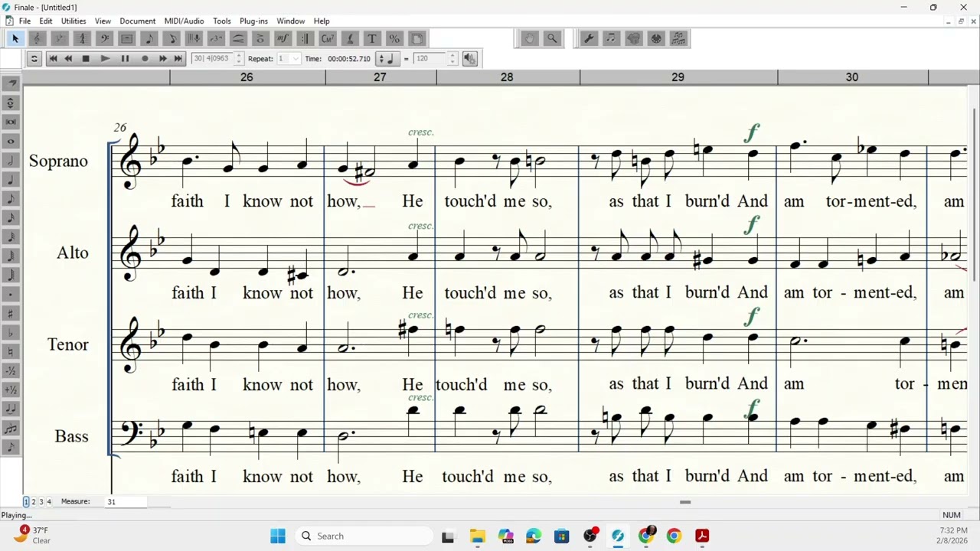Select the Key Signature tool

[x=60, y=38]
